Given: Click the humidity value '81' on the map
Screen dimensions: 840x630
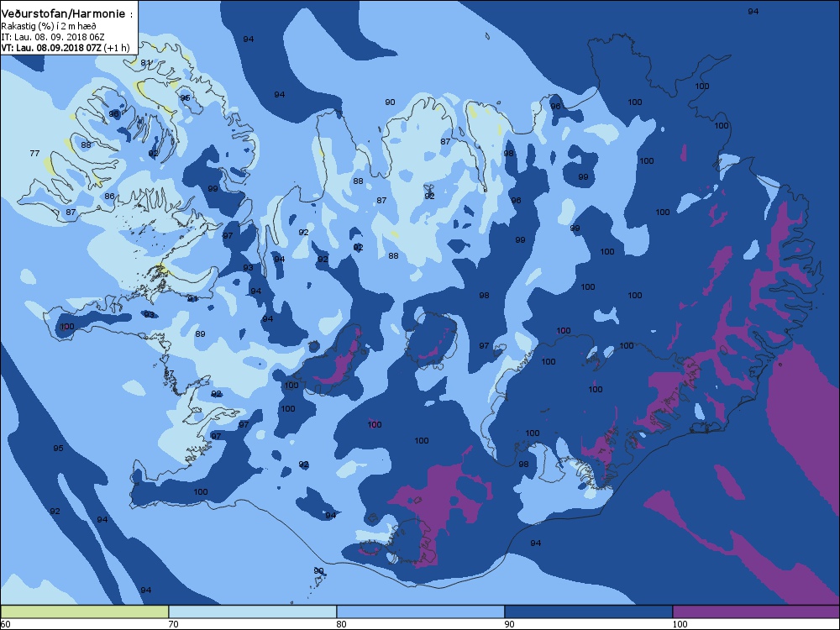Looking at the screenshot, I should coord(145,63).
